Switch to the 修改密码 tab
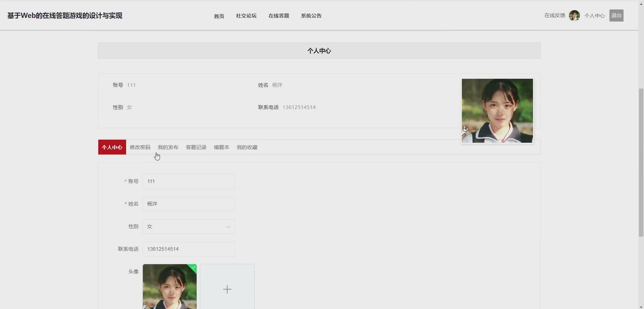Screen dimensions: 644x309 [140, 147]
